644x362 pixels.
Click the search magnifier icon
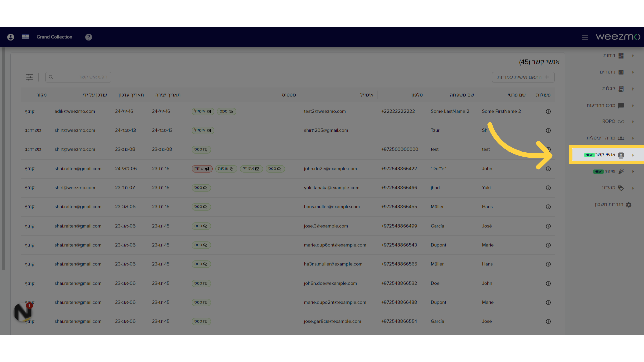(51, 77)
